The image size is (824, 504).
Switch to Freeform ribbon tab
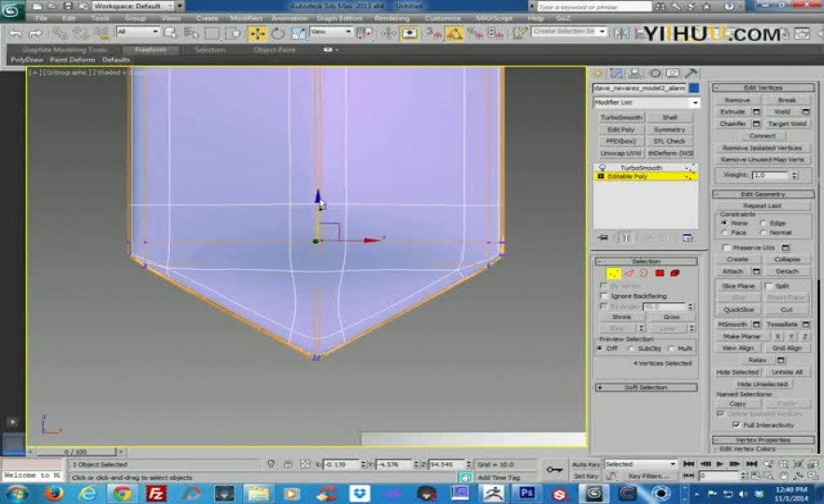(150, 49)
